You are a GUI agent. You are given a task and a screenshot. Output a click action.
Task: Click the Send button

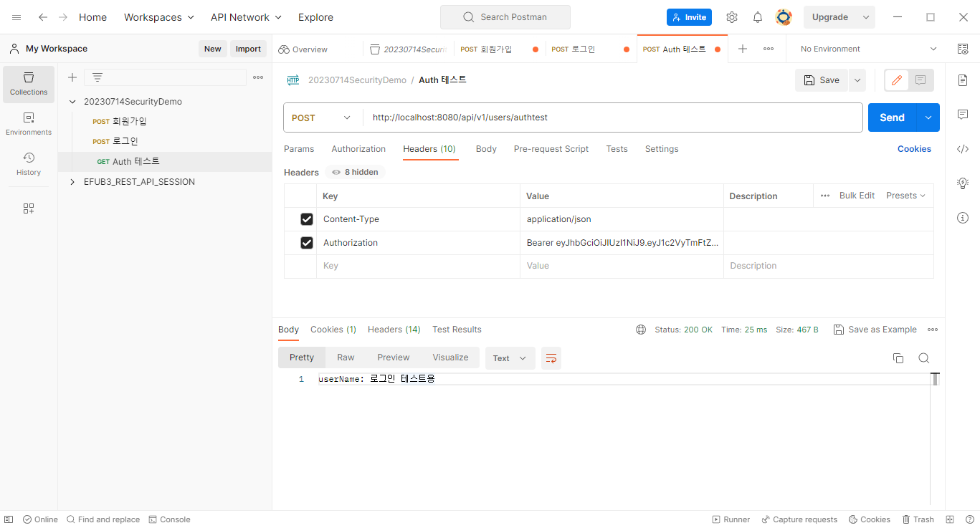tap(893, 117)
